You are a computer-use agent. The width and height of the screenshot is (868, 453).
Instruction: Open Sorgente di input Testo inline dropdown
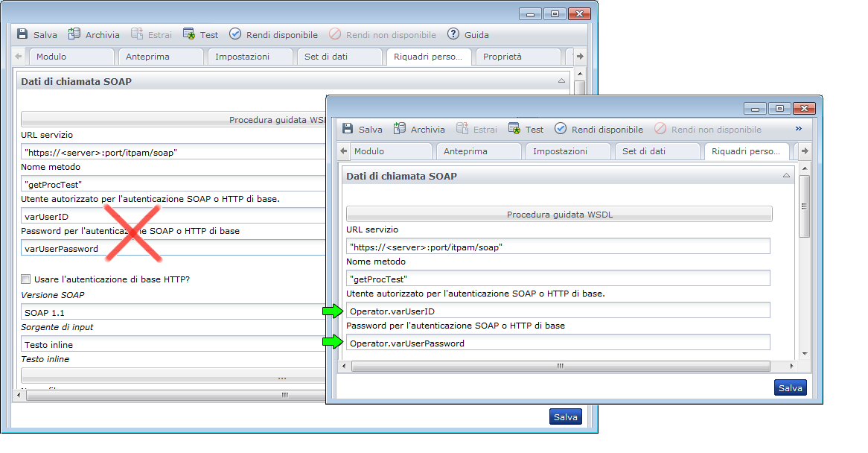click(173, 344)
